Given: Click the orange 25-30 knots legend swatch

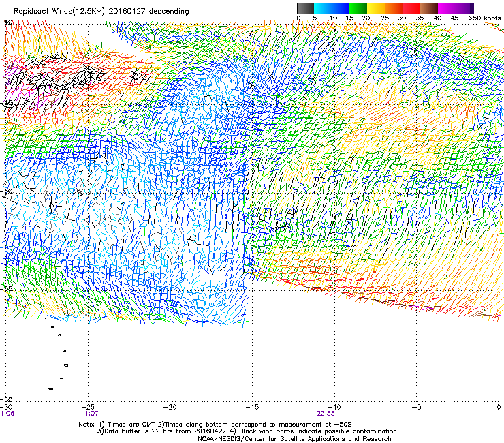Looking at the screenshot, I should click(394, 8).
